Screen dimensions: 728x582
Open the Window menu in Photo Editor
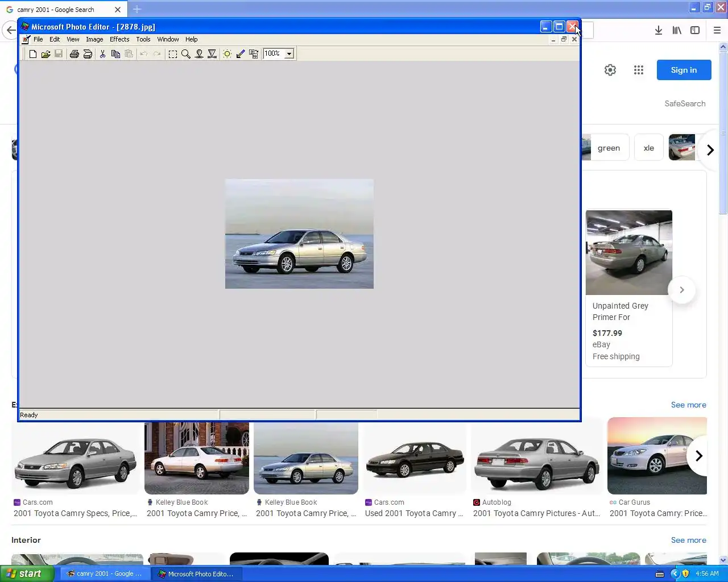(168, 39)
